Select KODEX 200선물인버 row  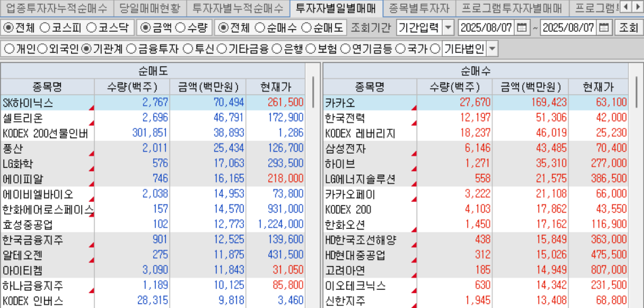click(x=153, y=133)
